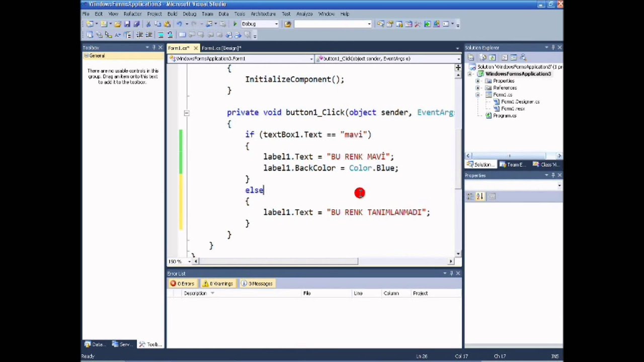This screenshot has width=644, height=362.
Task: Toggle auto-hide pin on Error List
Action: click(451, 274)
